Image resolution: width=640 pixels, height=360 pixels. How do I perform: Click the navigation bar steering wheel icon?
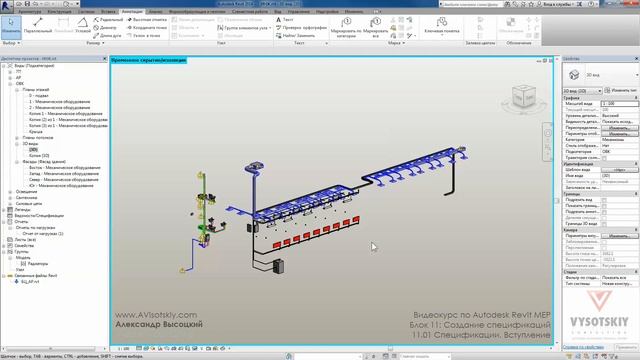point(548,133)
